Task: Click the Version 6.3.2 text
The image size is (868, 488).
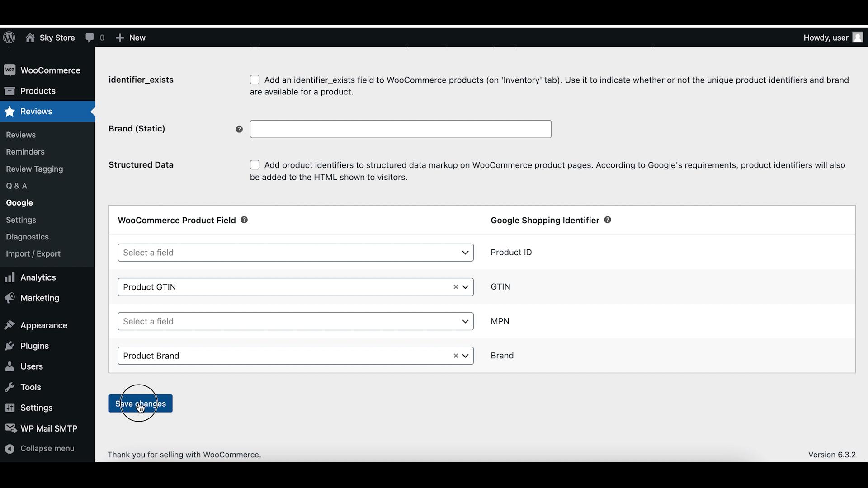Action: [832, 455]
